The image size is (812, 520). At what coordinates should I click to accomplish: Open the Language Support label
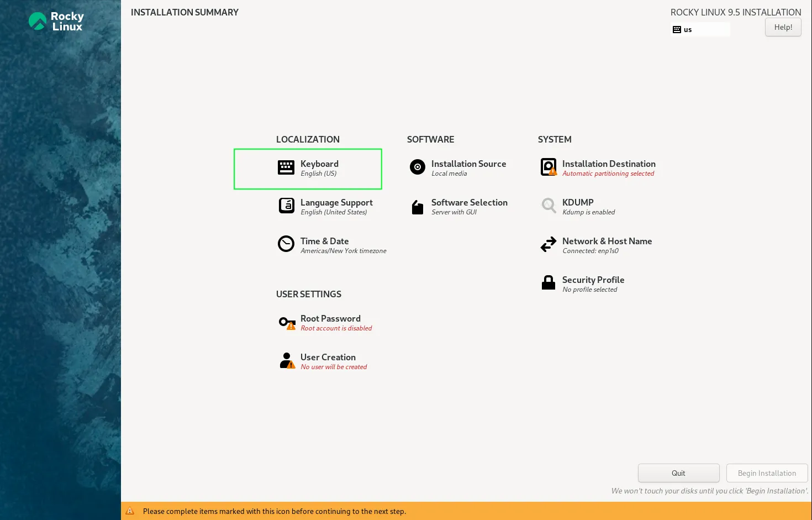click(336, 203)
